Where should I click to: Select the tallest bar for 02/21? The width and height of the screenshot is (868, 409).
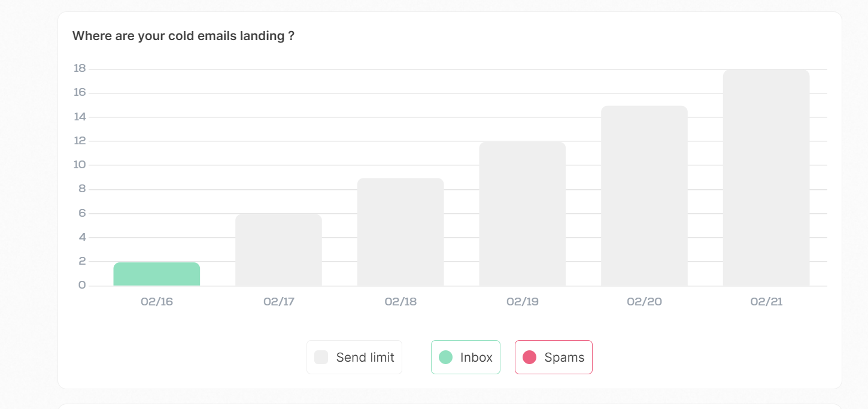click(x=766, y=178)
